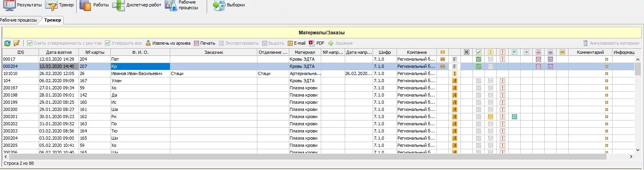Click the Печать button
This screenshot has width=644, height=170.
click(x=204, y=43)
